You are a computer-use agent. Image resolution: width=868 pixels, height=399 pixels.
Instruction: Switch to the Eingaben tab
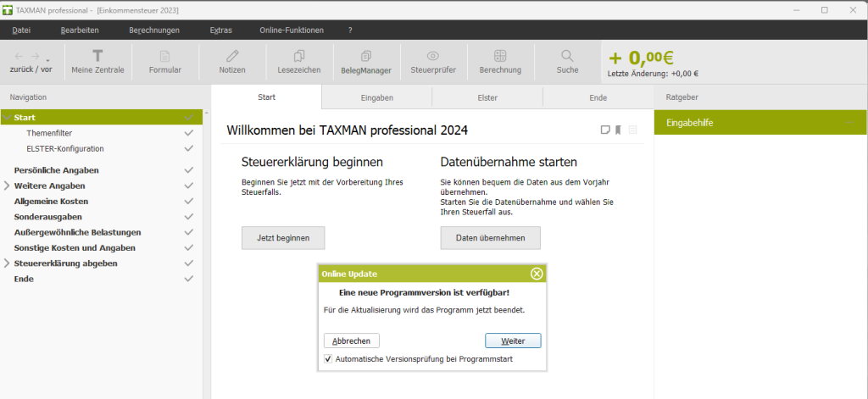376,97
